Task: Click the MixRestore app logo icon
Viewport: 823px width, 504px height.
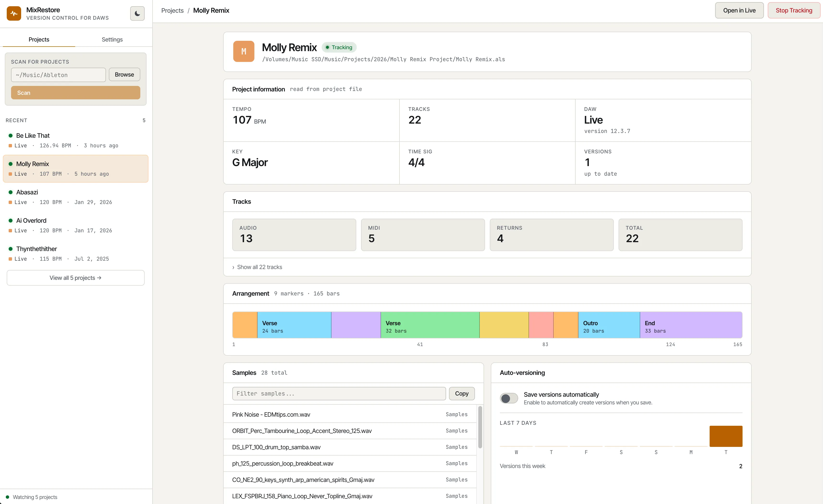Action: coord(14,13)
